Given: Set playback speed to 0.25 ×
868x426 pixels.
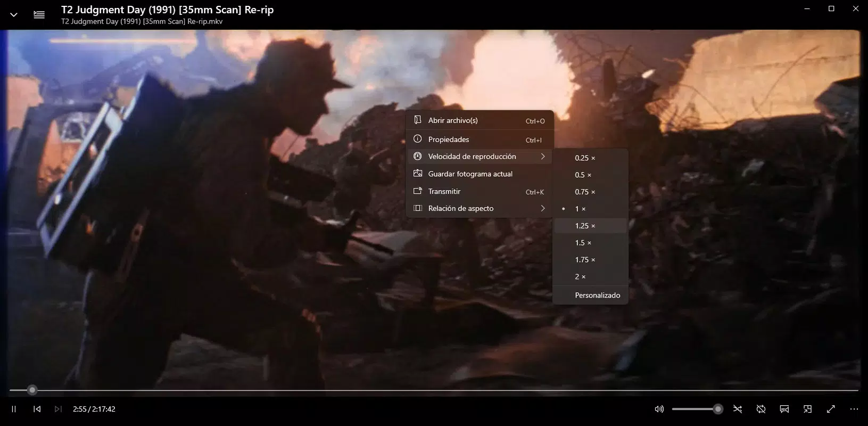Looking at the screenshot, I should pos(590,158).
